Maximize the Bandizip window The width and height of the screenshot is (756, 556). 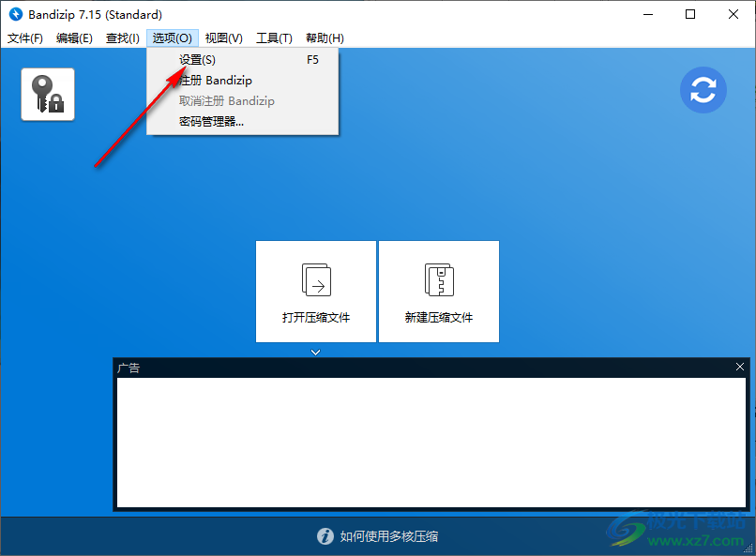pyautogui.click(x=690, y=14)
